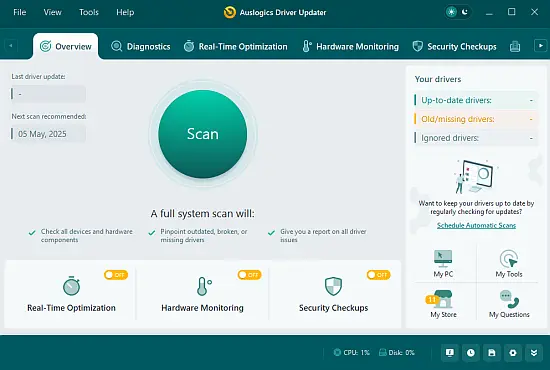The width and height of the screenshot is (550, 370).
Task: Select the Ignored drivers row
Action: pyautogui.click(x=476, y=138)
